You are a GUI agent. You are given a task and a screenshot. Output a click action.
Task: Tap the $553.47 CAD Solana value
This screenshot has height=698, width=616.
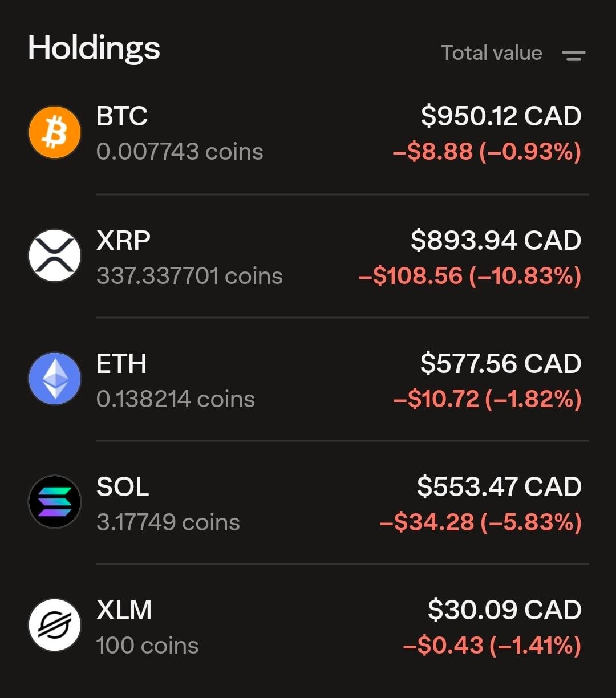coord(499,486)
